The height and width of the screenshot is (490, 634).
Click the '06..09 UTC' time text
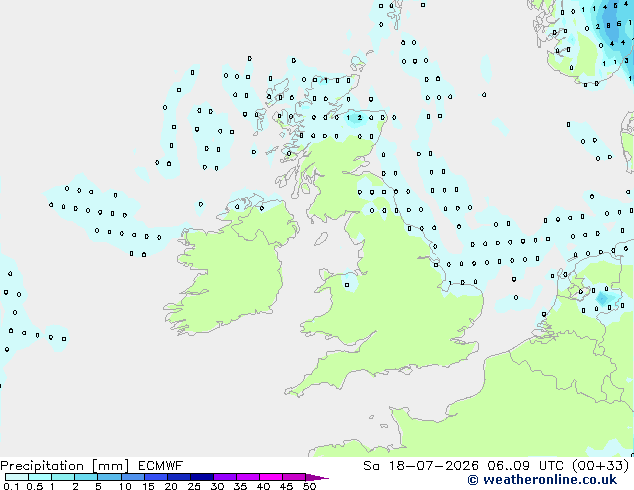pos(525,466)
